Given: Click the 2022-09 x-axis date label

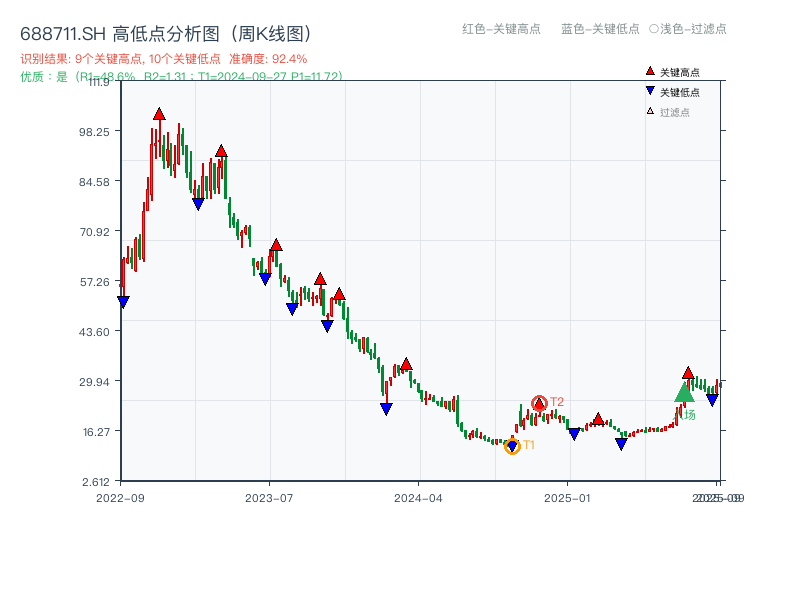Looking at the screenshot, I should (x=120, y=496).
